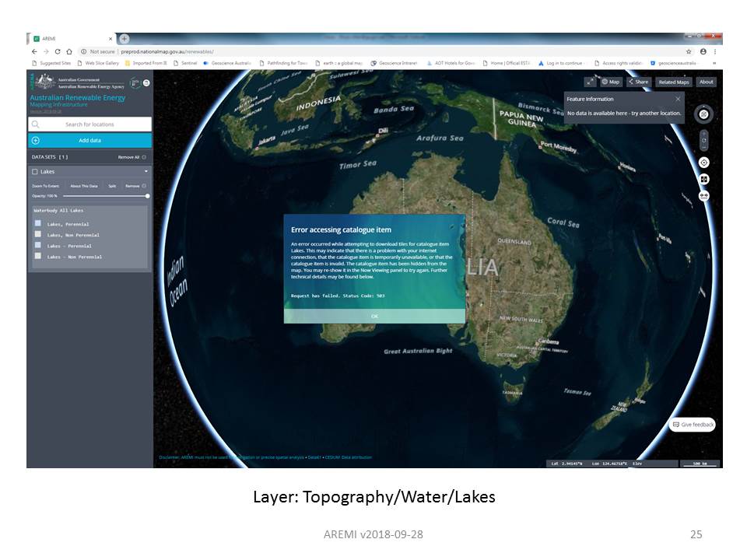Open the Chrome profile avatar icon

703,51
